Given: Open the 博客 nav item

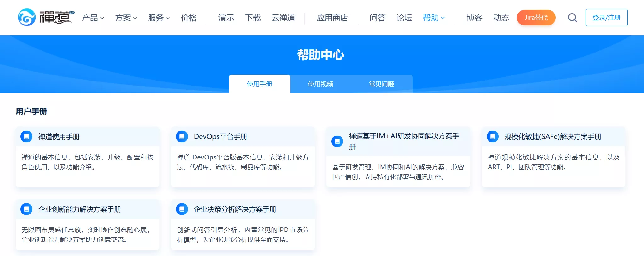Looking at the screenshot, I should [x=475, y=18].
